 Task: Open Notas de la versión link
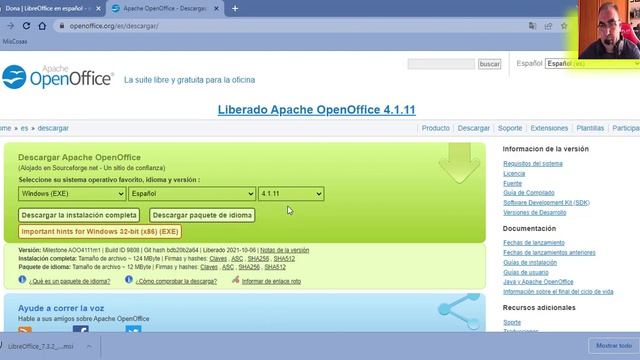coord(284,250)
